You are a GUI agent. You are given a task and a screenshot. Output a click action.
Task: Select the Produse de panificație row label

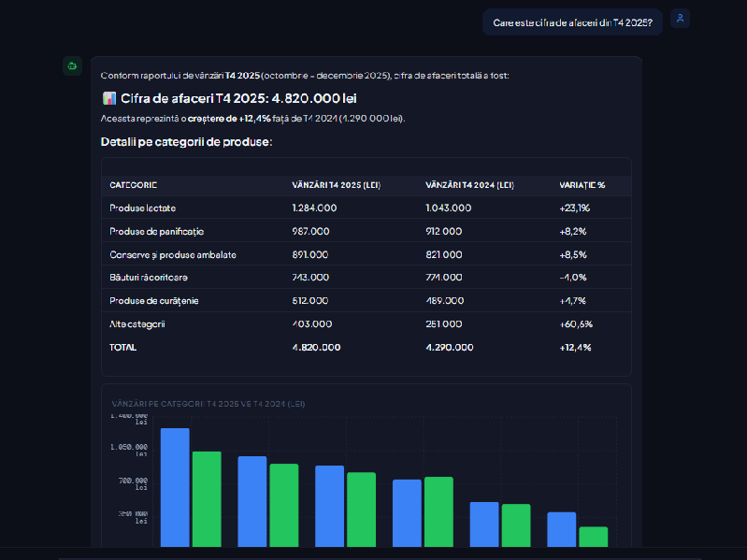156,231
